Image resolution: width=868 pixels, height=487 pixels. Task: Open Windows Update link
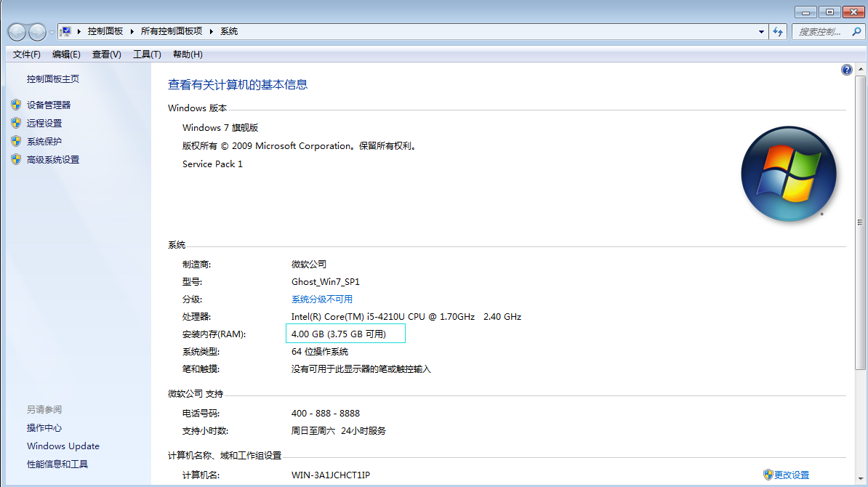(63, 446)
